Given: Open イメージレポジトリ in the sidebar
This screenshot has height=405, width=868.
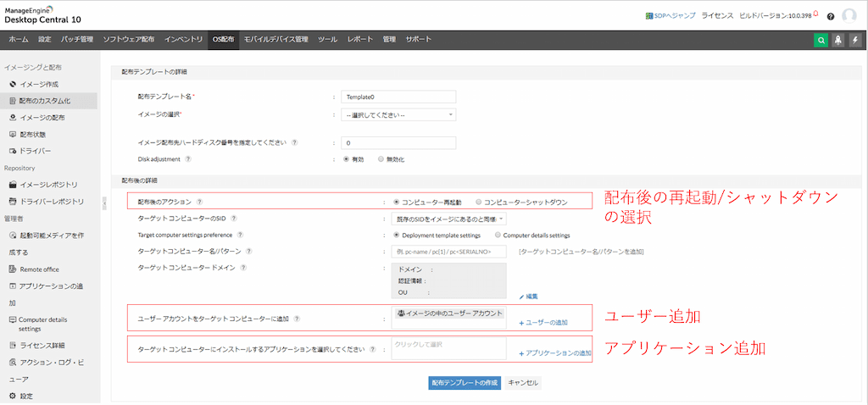Looking at the screenshot, I should tap(48, 184).
